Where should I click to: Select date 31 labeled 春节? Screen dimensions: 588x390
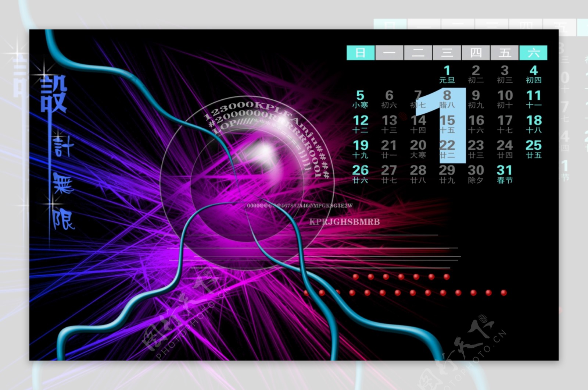coord(505,174)
